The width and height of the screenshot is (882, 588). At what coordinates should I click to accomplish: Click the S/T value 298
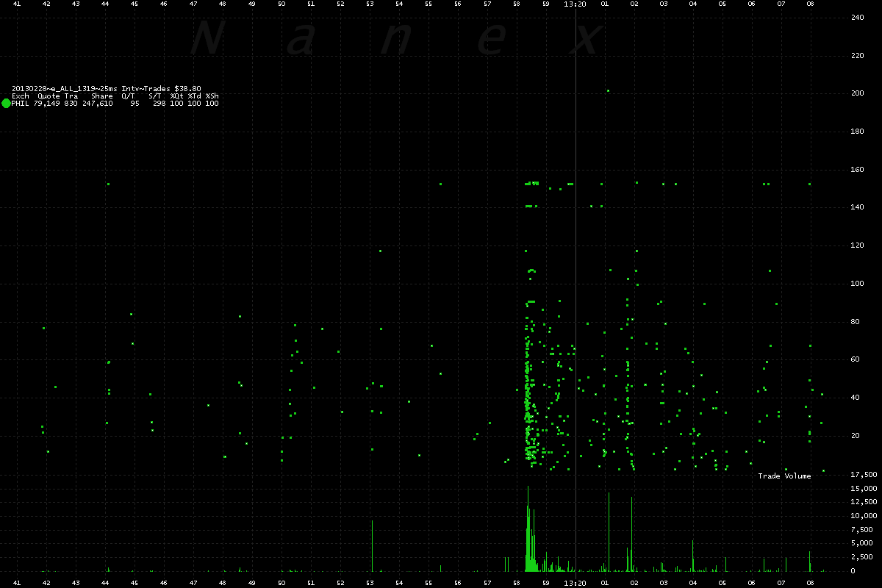[x=159, y=104]
